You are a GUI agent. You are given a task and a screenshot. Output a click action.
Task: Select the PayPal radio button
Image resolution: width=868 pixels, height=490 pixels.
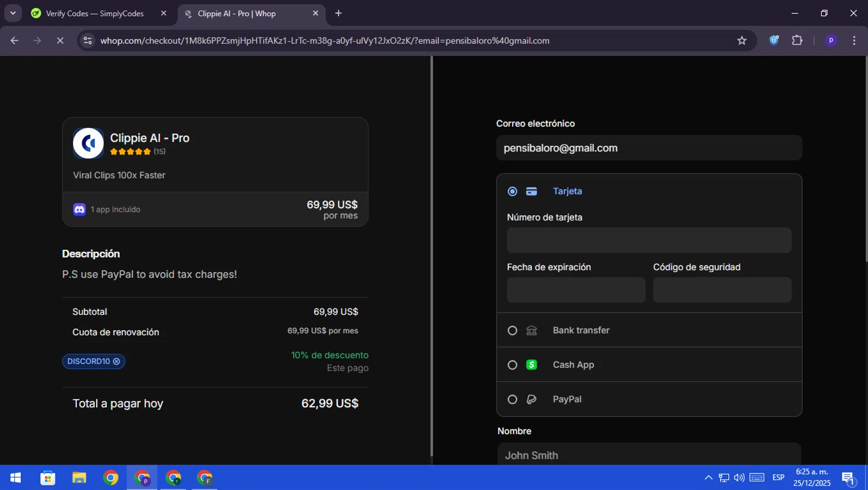coord(512,399)
